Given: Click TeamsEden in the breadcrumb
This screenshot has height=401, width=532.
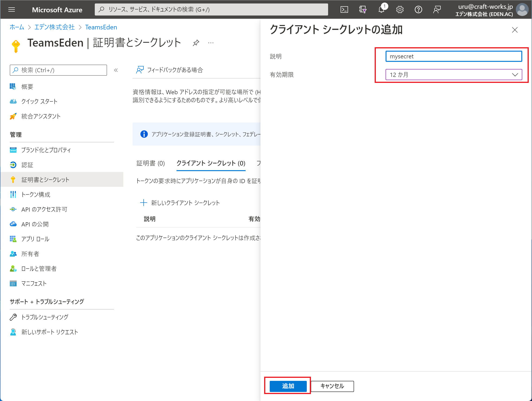Looking at the screenshot, I should pyautogui.click(x=101, y=27).
